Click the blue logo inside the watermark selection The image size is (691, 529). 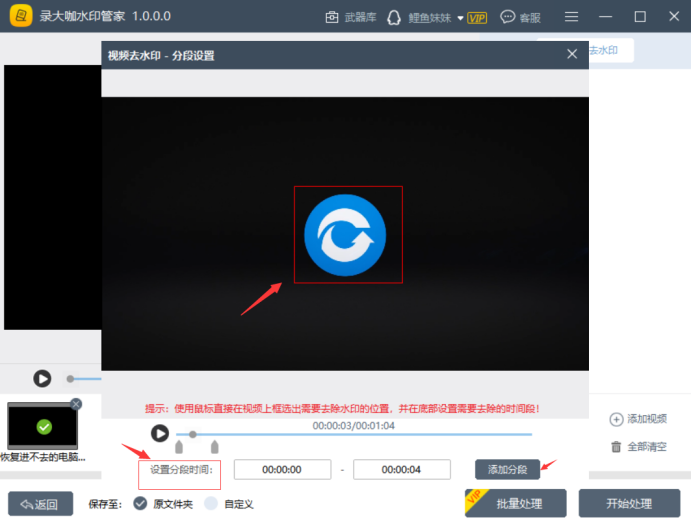click(345, 235)
